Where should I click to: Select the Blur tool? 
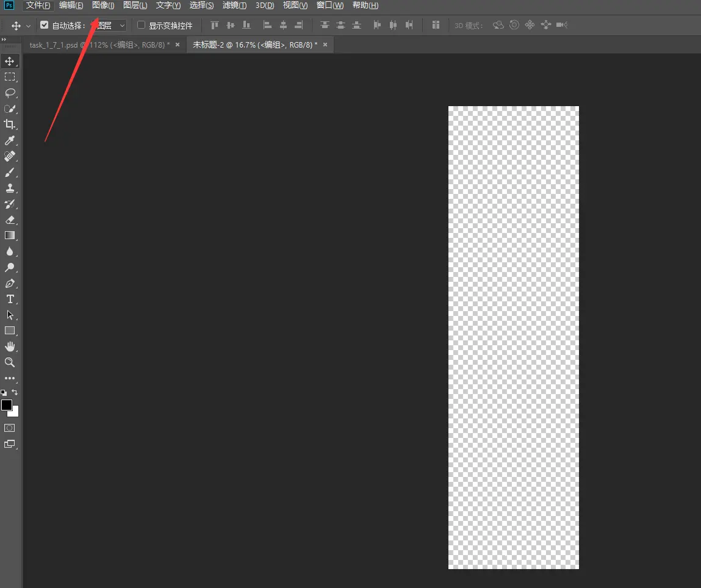coord(10,251)
